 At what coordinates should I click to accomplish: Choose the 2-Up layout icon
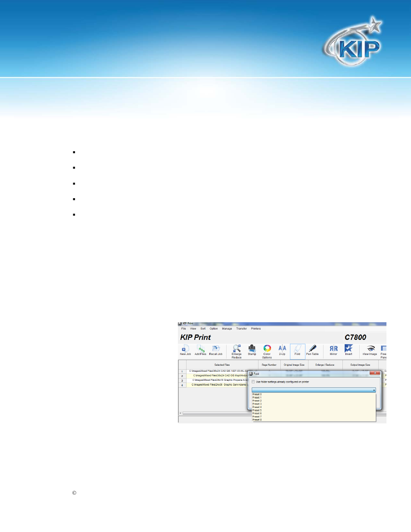pos(282,350)
